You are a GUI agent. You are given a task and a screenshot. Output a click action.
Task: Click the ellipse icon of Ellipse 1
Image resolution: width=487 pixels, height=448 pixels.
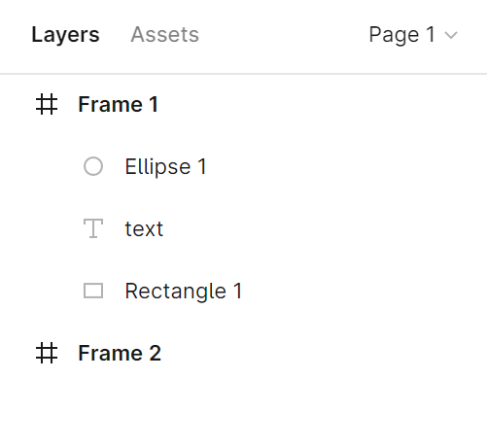point(93,166)
